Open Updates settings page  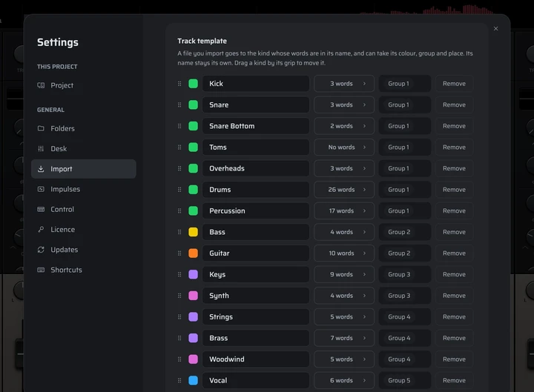click(83, 250)
